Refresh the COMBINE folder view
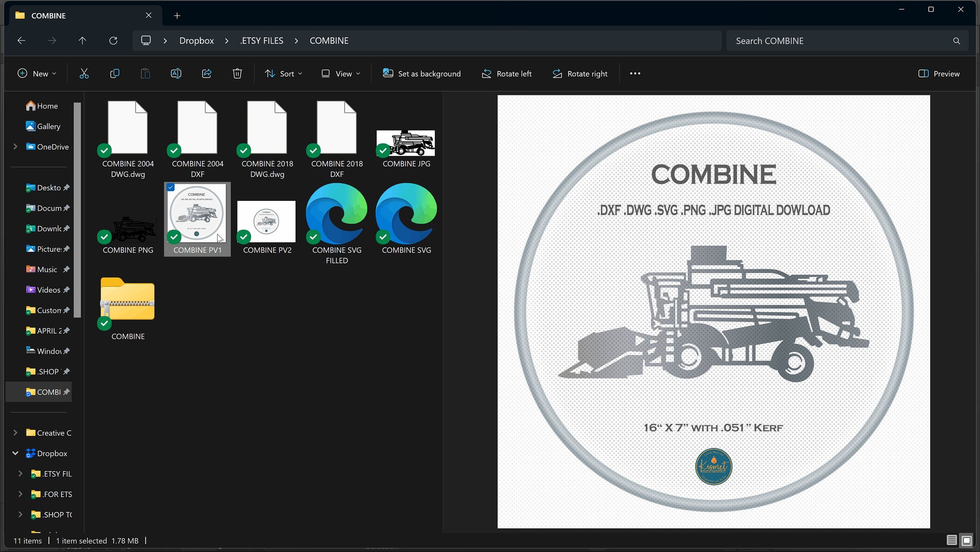This screenshot has height=552, width=980. coord(113,40)
